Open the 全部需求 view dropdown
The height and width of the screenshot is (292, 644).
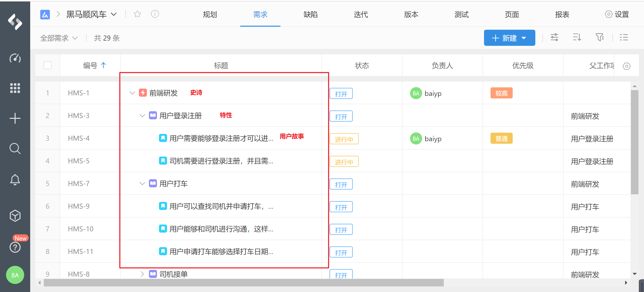tap(59, 38)
